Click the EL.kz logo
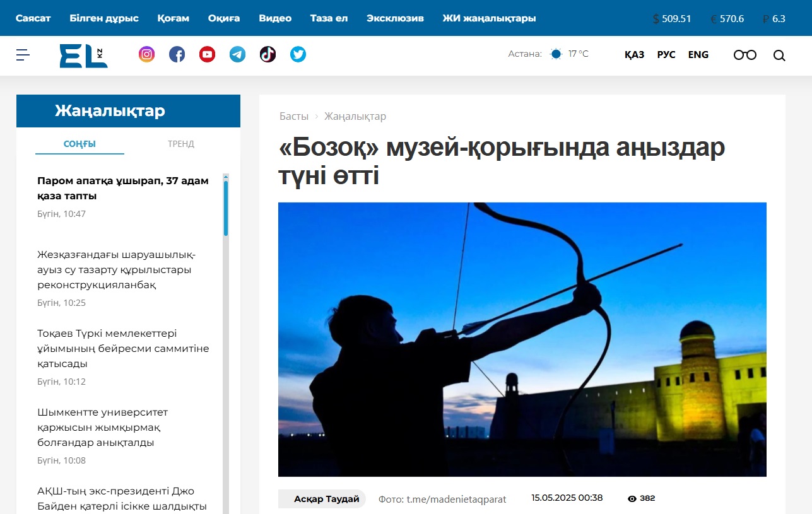812x514 pixels. click(83, 55)
